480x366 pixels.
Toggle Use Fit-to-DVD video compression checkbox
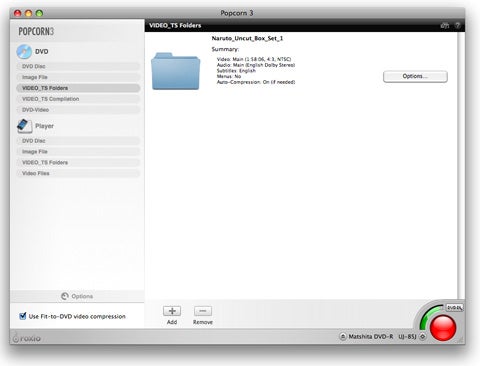[23, 316]
